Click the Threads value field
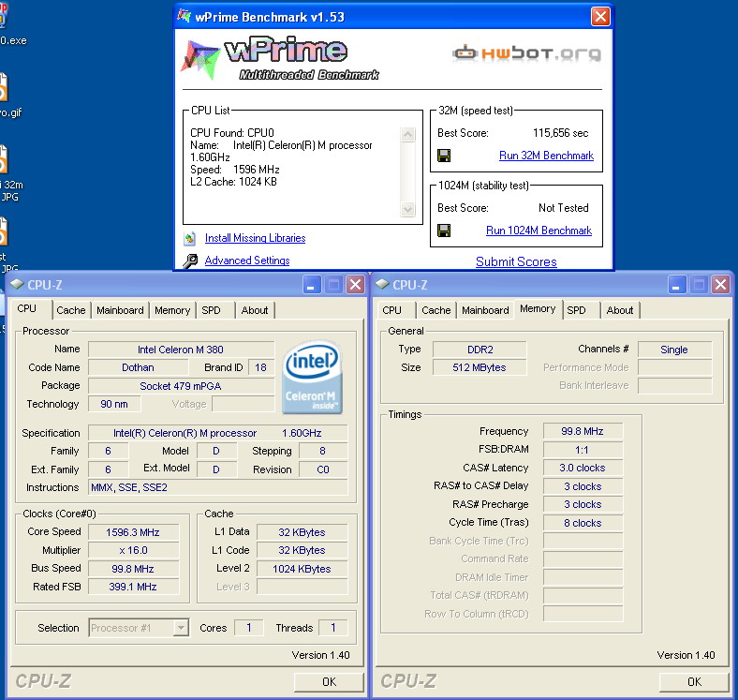Screen dimensions: 738x700 tap(332, 628)
